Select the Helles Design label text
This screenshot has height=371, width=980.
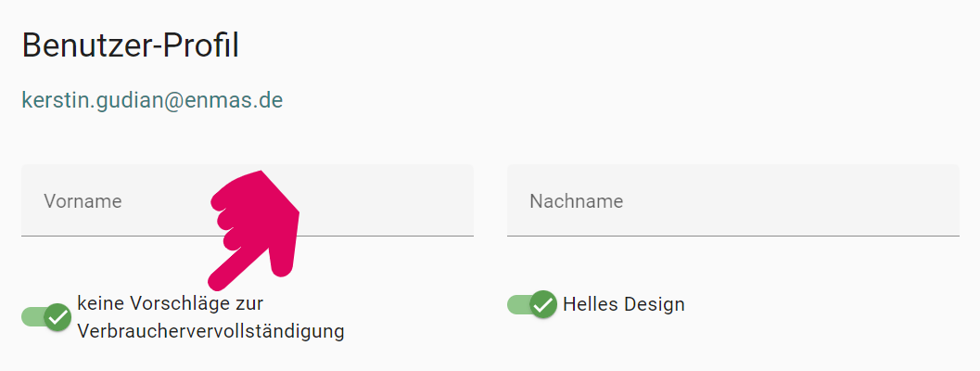pyautogui.click(x=623, y=304)
